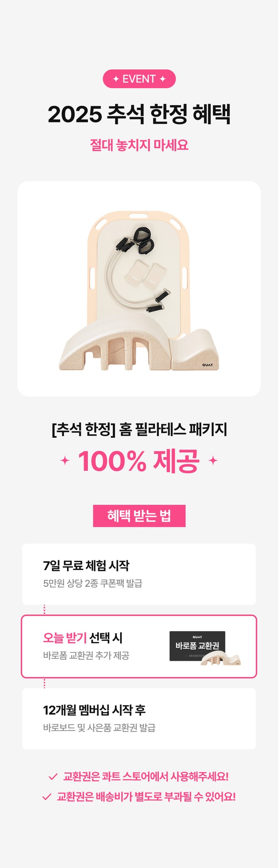
Task: Click the [추석 한정] 홈 필라테스 패키지 title
Action: (139, 430)
